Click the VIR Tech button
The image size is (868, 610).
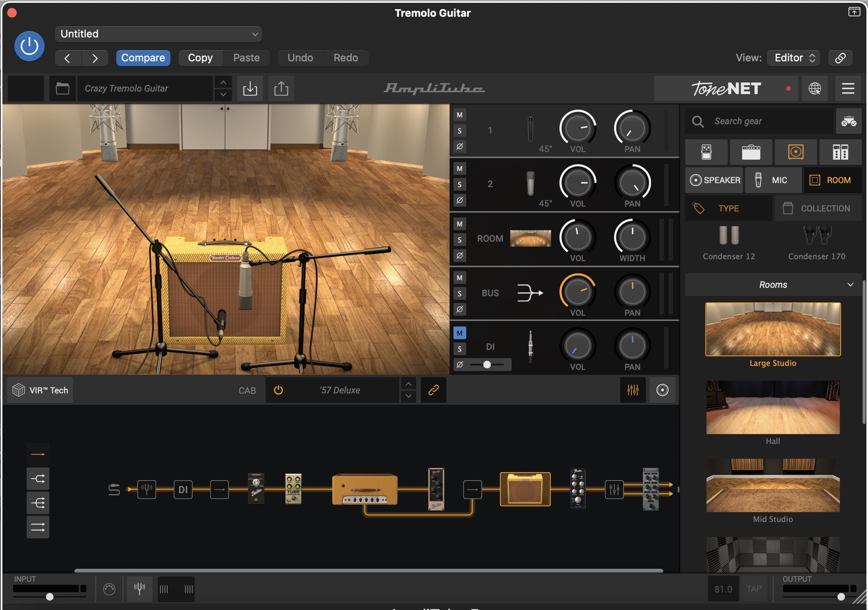pos(40,390)
